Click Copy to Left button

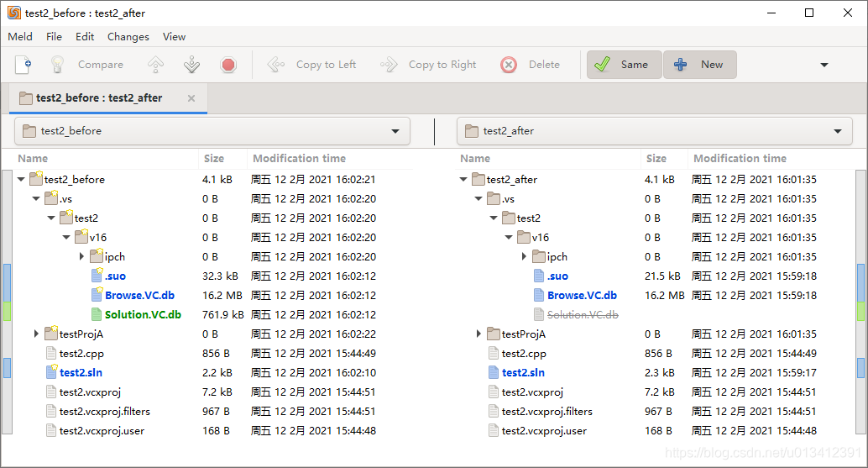[x=311, y=65]
